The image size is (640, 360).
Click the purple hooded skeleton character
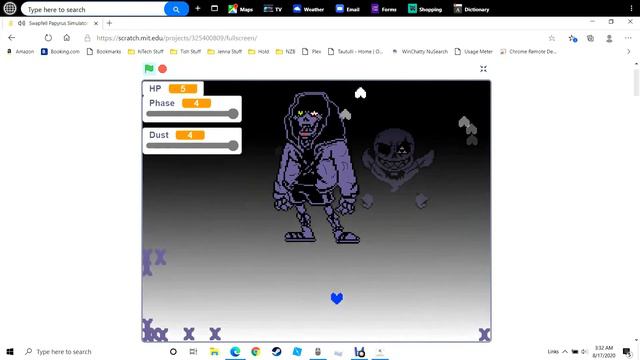tap(316, 167)
